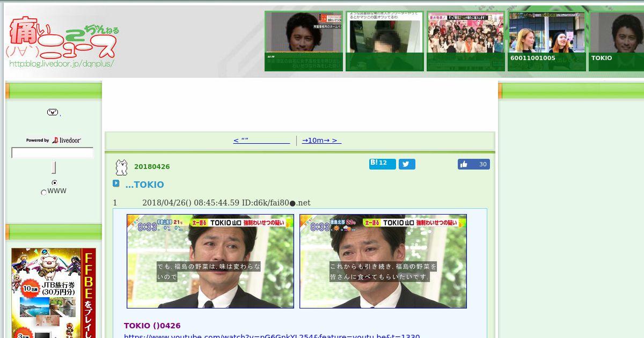
Task: Open header thumbnail labeled TOKIO
Action: pos(616,41)
